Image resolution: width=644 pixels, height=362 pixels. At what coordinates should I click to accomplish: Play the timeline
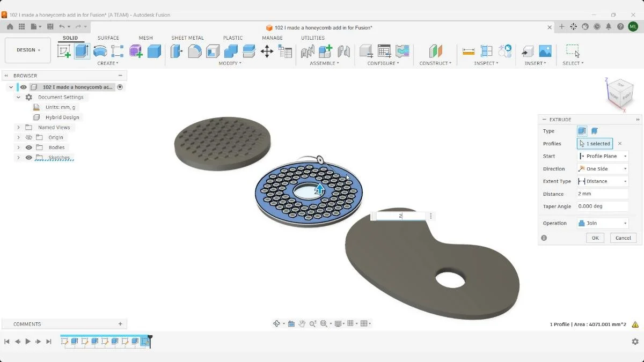[28, 342]
